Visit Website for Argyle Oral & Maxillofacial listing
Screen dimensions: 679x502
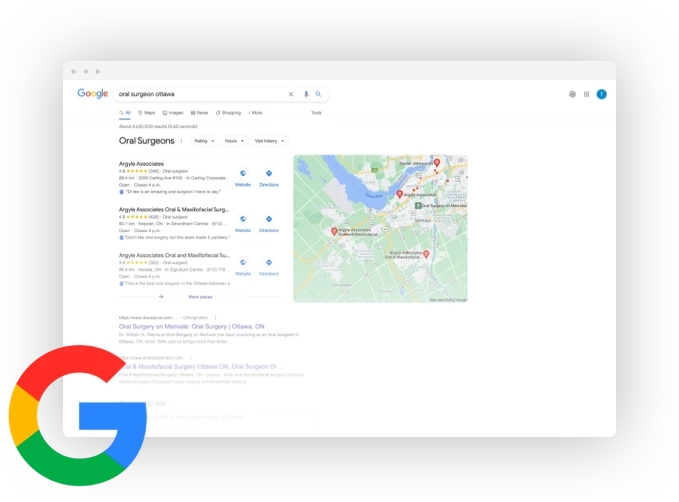pos(243,223)
